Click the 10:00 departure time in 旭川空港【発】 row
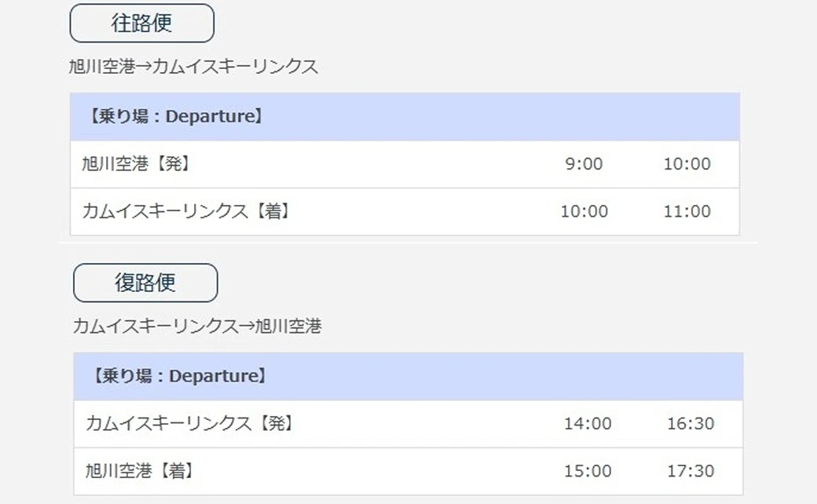The width and height of the screenshot is (817, 504). [x=687, y=164]
